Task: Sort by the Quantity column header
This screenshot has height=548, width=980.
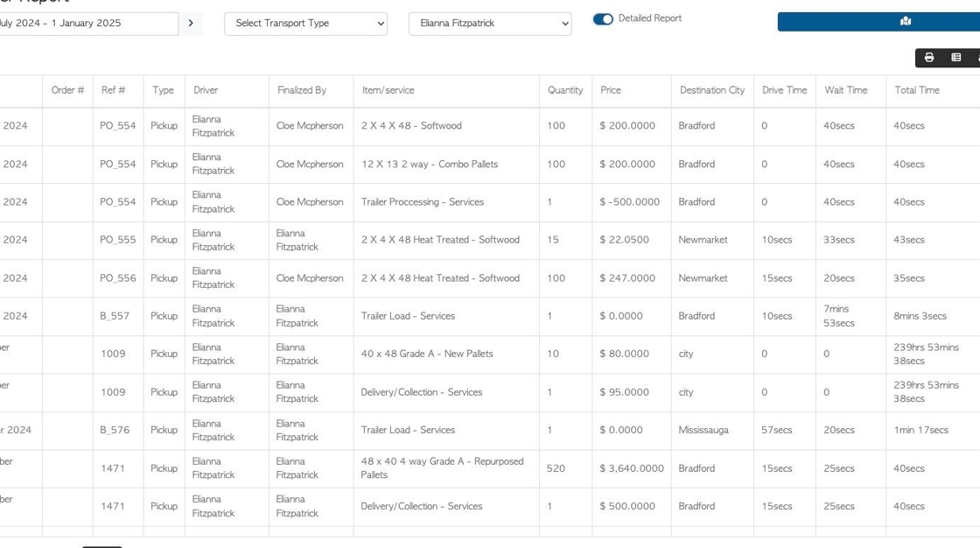Action: [x=565, y=90]
